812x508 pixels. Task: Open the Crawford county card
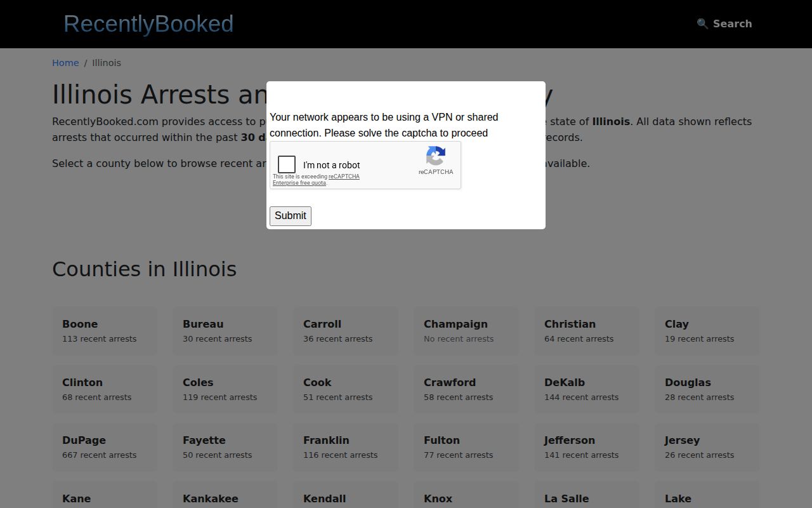[x=466, y=389]
